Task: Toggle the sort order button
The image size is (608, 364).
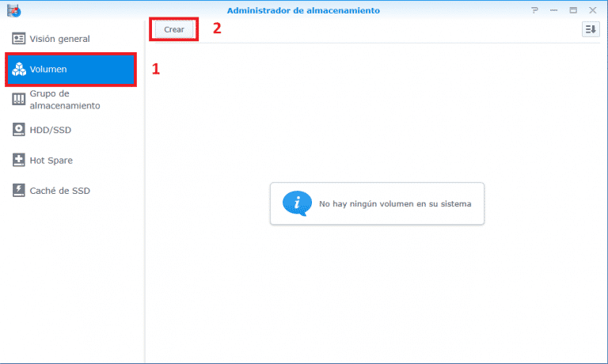Action: click(591, 29)
